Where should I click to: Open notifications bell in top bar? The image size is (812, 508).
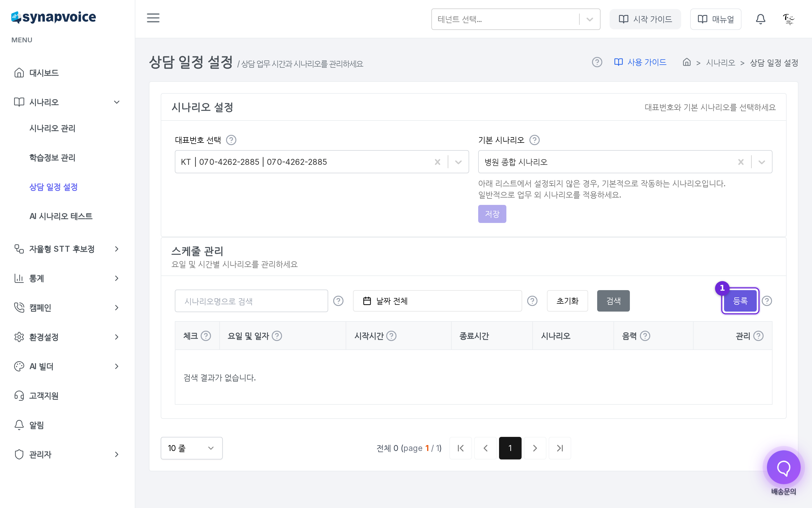760,19
